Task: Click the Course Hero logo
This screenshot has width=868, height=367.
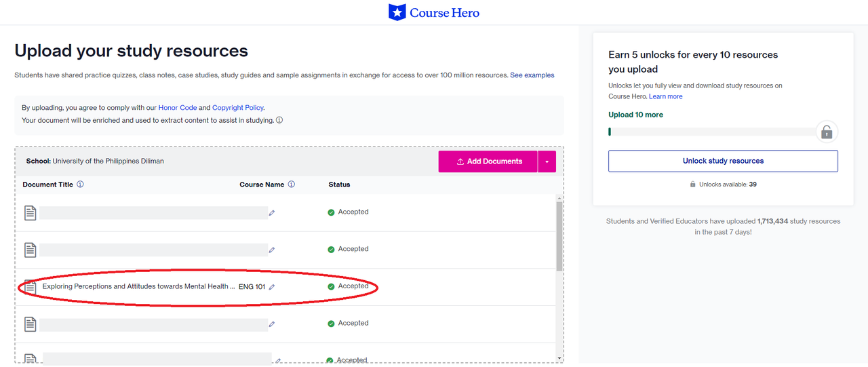Action: (434, 12)
